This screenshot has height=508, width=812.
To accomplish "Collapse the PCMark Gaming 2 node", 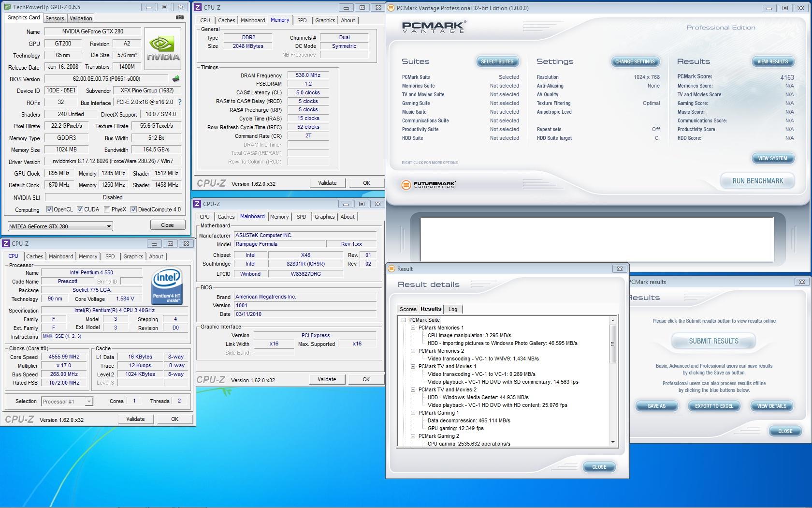I will point(413,436).
